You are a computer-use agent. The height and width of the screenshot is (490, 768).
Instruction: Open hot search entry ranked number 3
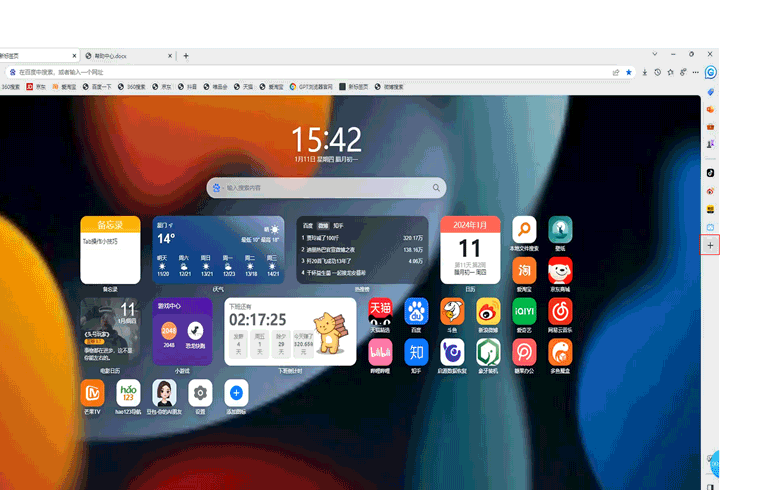click(362, 261)
